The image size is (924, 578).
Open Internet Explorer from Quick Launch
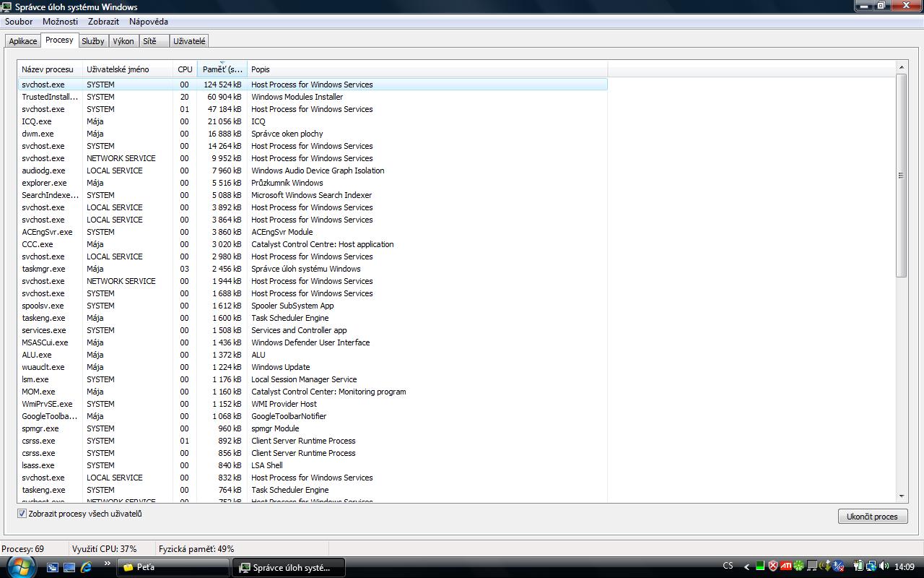coord(87,567)
